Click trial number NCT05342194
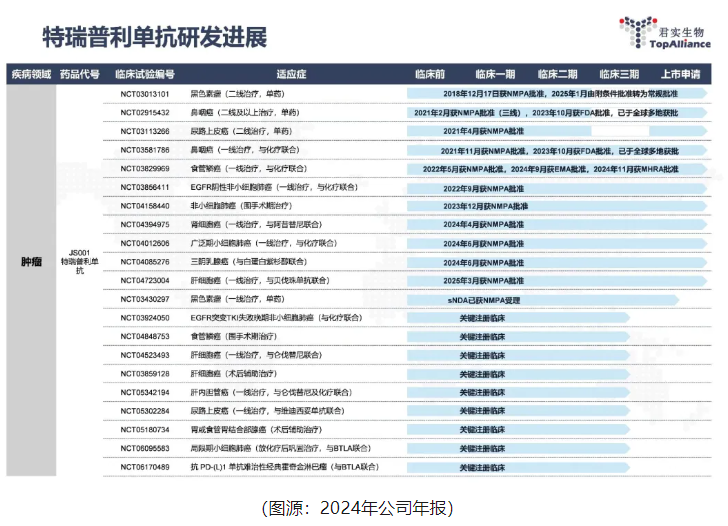This screenshot has height=526, width=728. click(145, 392)
